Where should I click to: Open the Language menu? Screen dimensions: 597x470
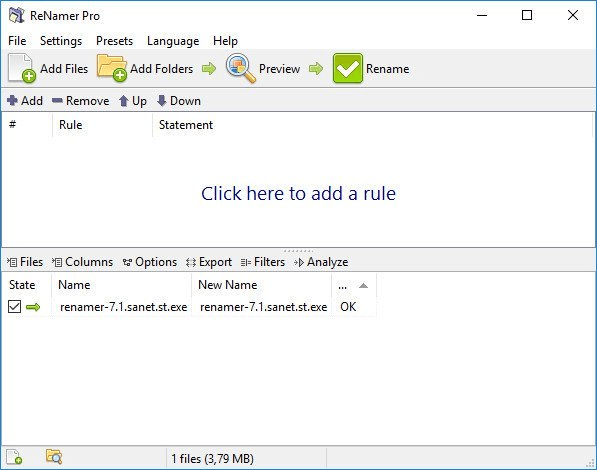173,41
